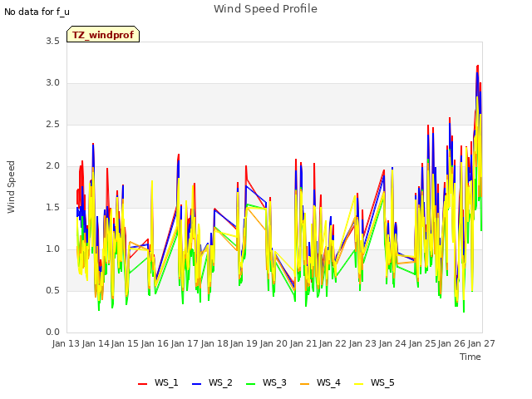Click the yellow WS_5 legend marker
Screen dimensions: 532x399
pos(358,384)
